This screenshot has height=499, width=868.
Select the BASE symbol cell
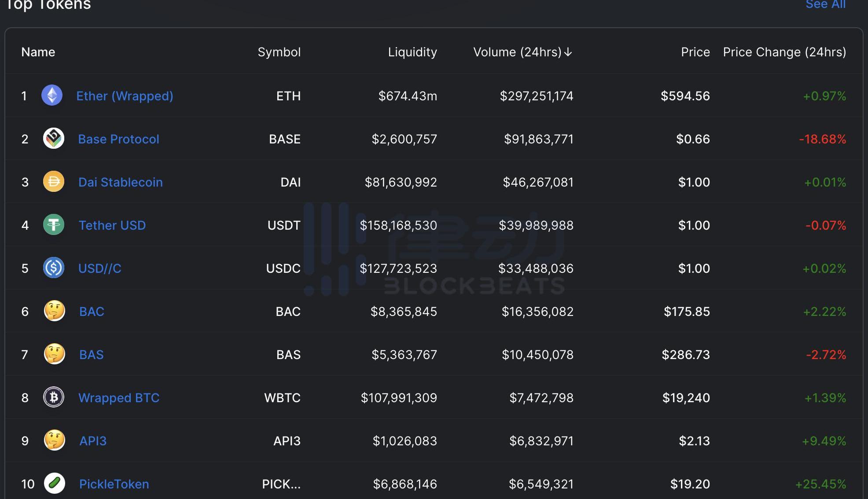(285, 139)
